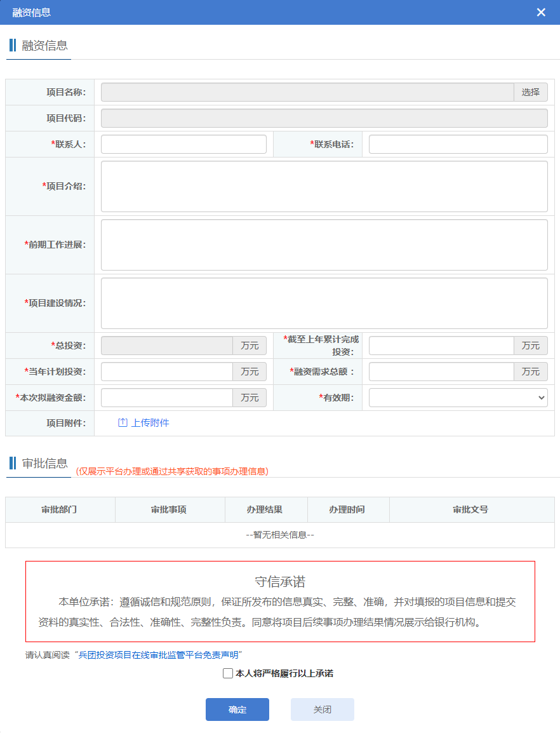Select the 前期工作进展 text area
Viewport: 560px width, 733px height.
click(x=324, y=245)
